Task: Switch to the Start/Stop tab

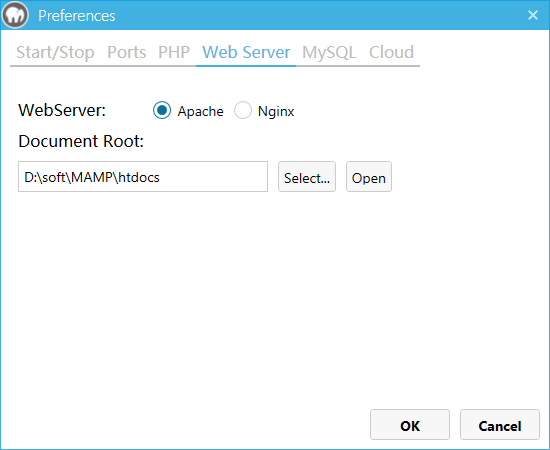Action: pos(55,52)
